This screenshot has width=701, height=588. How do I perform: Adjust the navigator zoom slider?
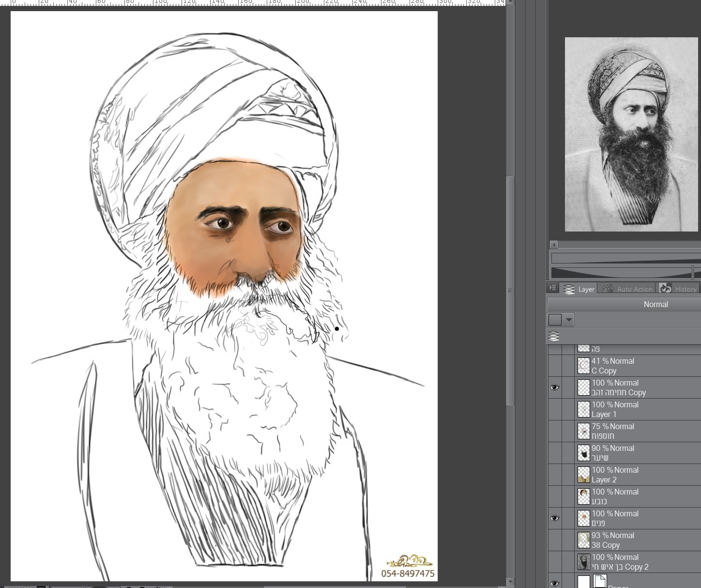point(625,258)
